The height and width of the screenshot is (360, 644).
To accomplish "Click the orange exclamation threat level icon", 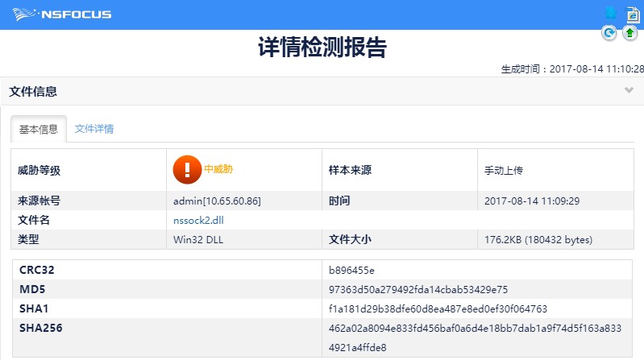I will pos(187,169).
